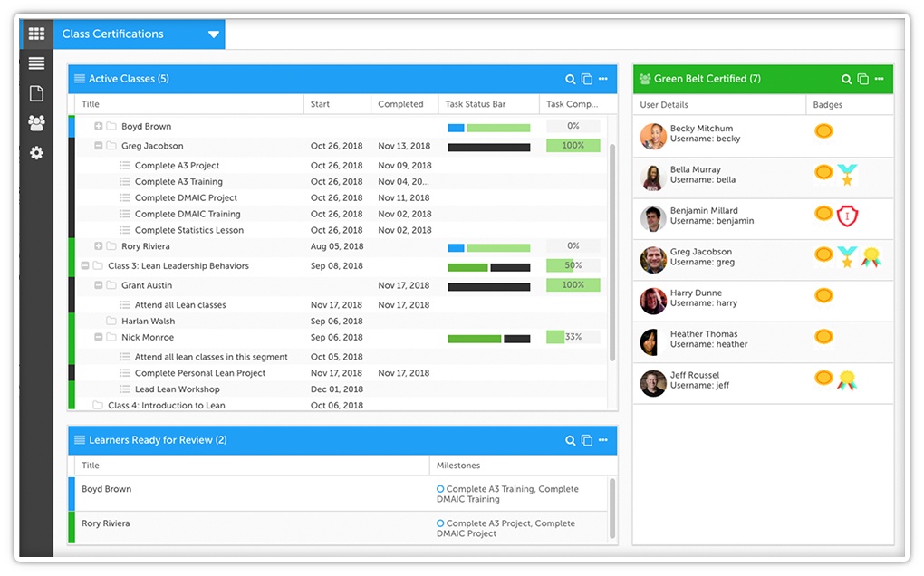Screen dimensions: 924x576
Task: Open the apps grid menu icon
Action: pos(36,34)
